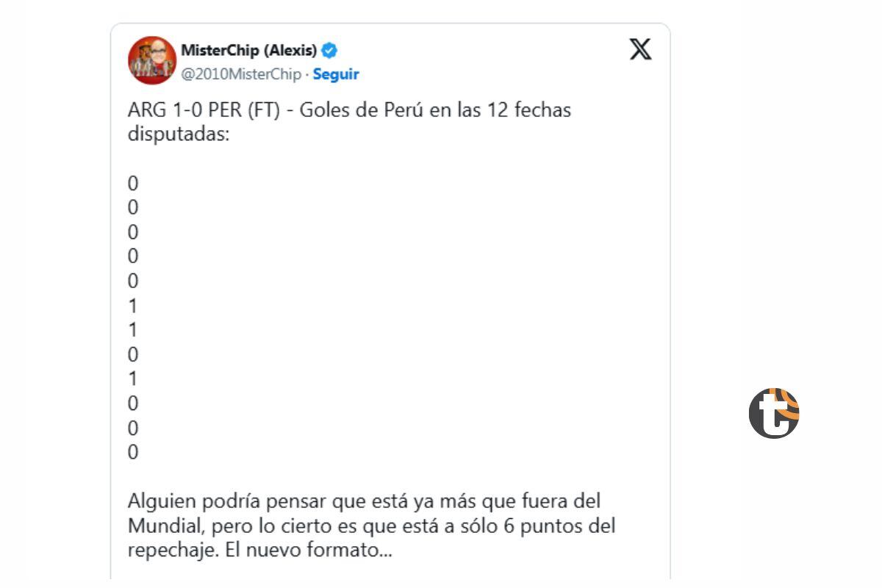Click the list of Perú goal numbers
This screenshot has height=588, width=882.
point(132,318)
